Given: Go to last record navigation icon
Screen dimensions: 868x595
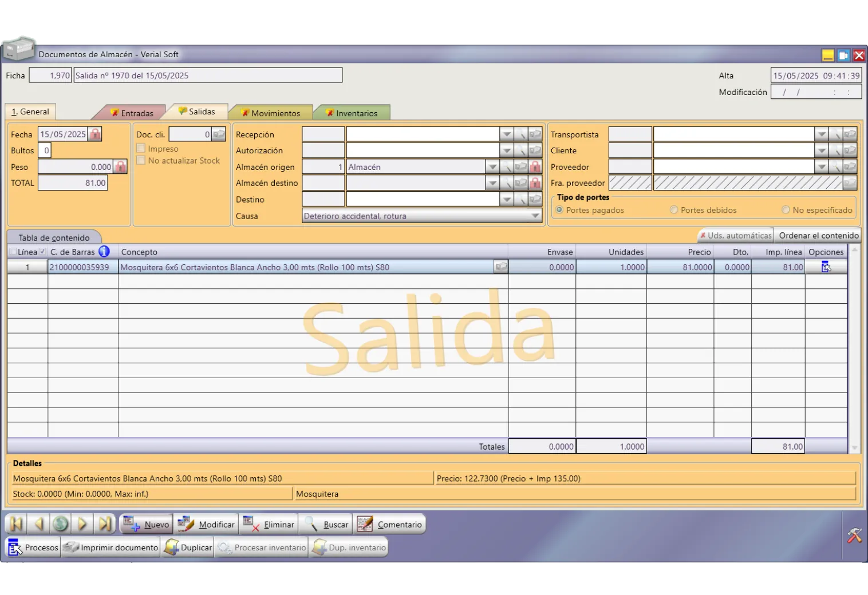Looking at the screenshot, I should (105, 524).
